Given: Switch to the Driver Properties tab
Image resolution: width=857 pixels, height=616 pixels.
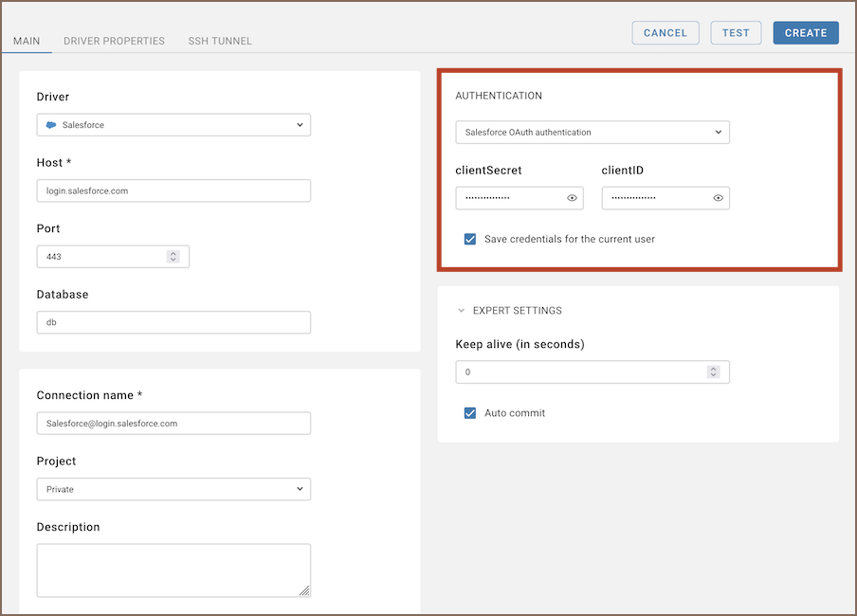Looking at the screenshot, I should [x=114, y=41].
